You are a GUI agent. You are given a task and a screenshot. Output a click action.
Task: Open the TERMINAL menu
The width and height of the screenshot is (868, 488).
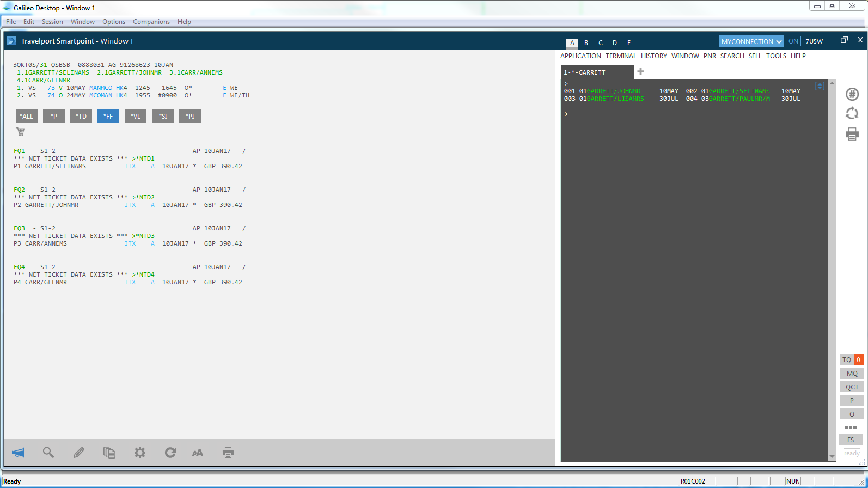click(x=621, y=56)
